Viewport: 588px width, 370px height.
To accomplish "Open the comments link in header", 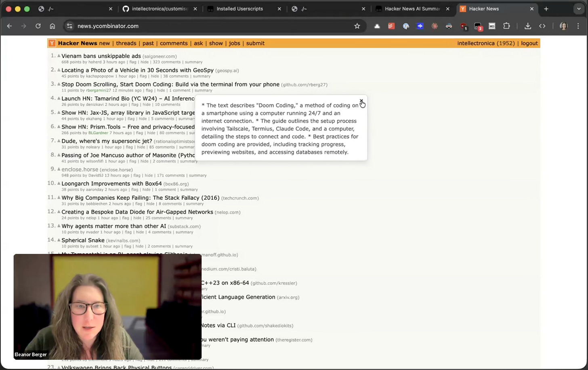I will point(174,43).
